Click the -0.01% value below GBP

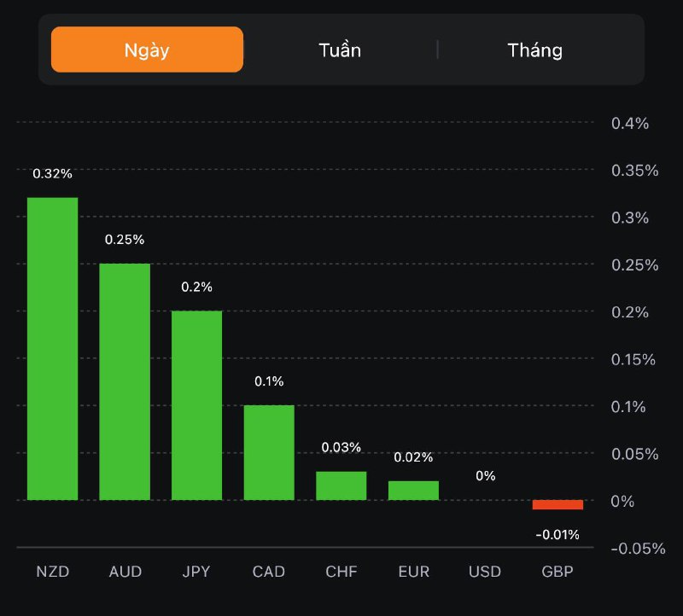(x=557, y=535)
